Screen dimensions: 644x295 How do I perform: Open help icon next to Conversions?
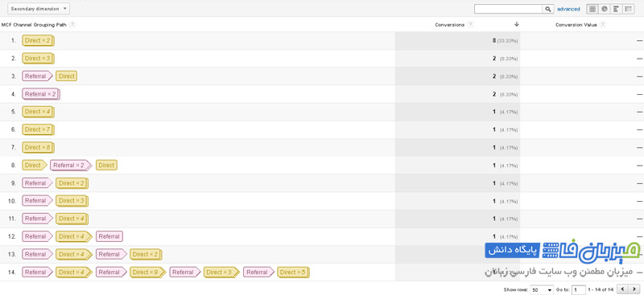470,25
